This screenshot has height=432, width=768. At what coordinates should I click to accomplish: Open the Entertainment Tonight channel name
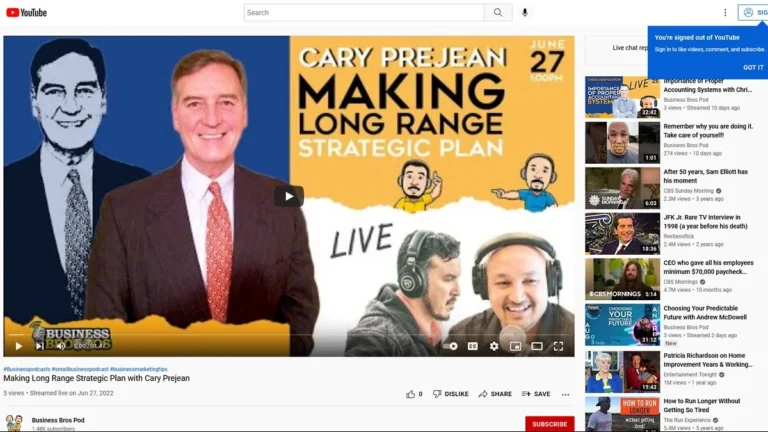690,375
